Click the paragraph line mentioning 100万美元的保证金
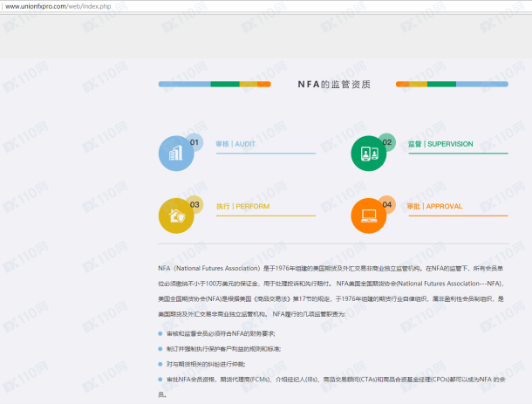Image resolution: width=532 pixels, height=404 pixels. [331, 284]
